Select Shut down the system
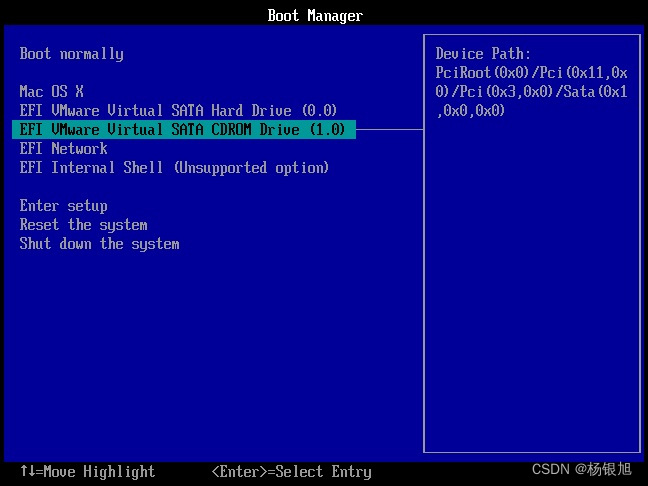This screenshot has width=648, height=486. [100, 244]
